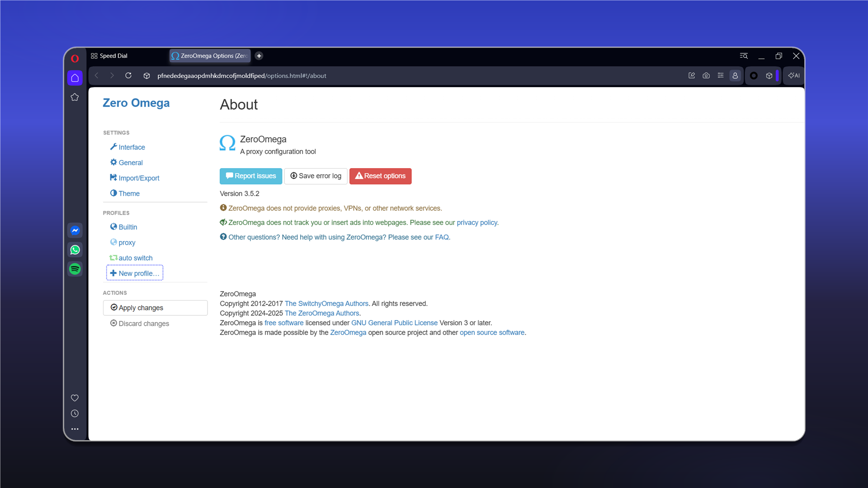Click the Report issues button
The height and width of the screenshot is (488, 868).
pyautogui.click(x=251, y=176)
